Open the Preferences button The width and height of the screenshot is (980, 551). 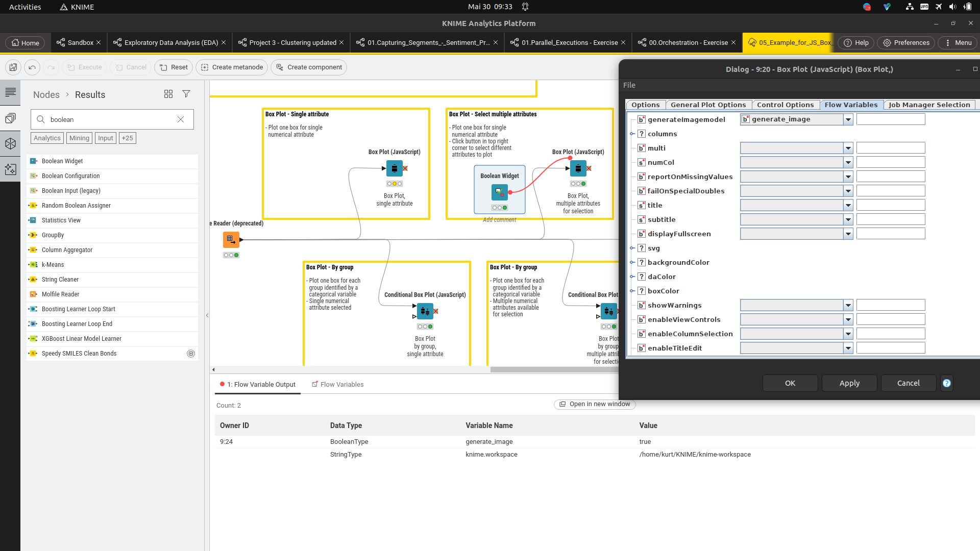pyautogui.click(x=906, y=43)
